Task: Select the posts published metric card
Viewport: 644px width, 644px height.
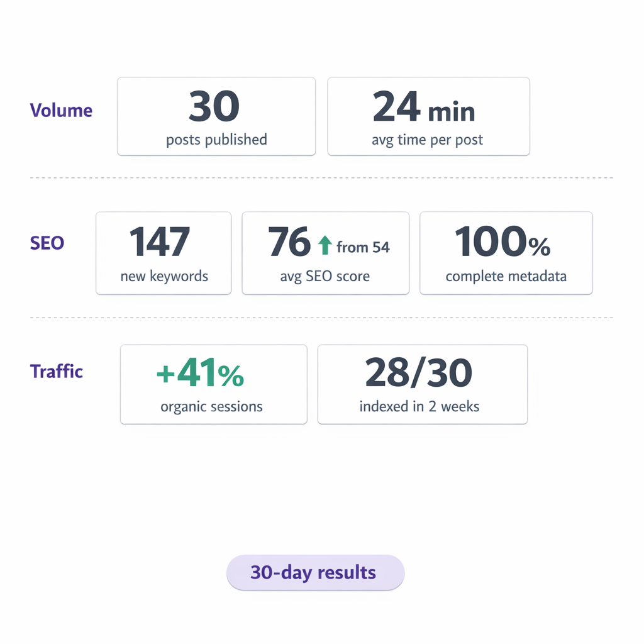Action: [216, 116]
